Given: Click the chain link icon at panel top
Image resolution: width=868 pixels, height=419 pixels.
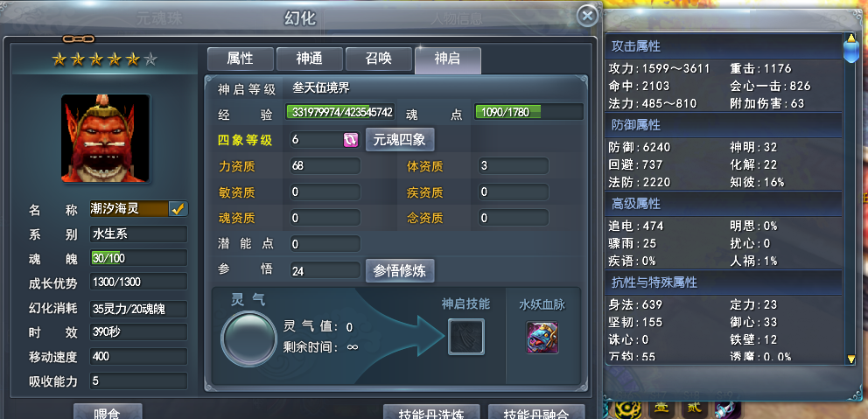Looking at the screenshot, I should (78, 38).
